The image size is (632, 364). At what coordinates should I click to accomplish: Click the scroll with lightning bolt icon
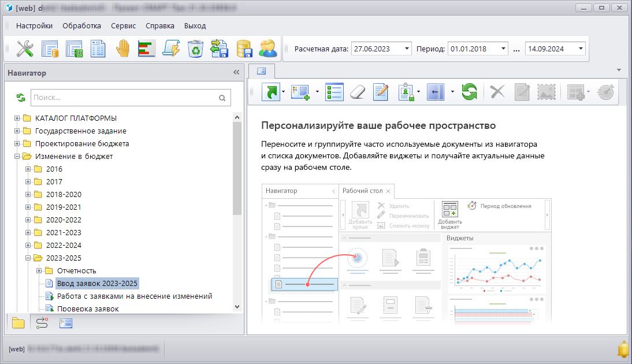tap(172, 49)
